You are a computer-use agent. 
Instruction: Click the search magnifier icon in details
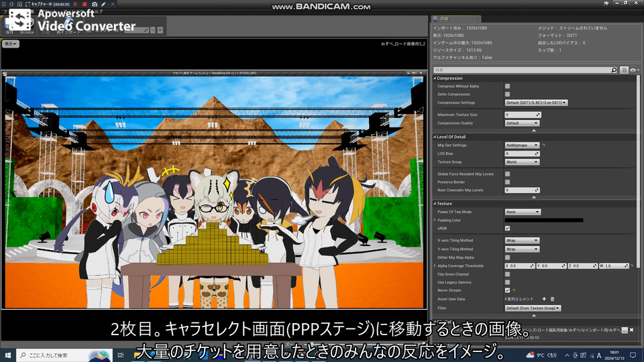point(614,70)
